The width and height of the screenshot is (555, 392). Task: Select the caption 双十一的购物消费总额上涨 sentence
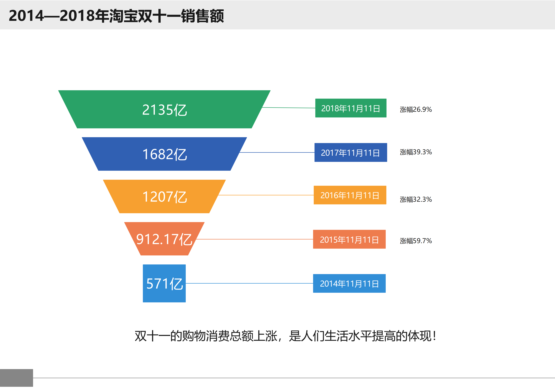tap(285, 336)
